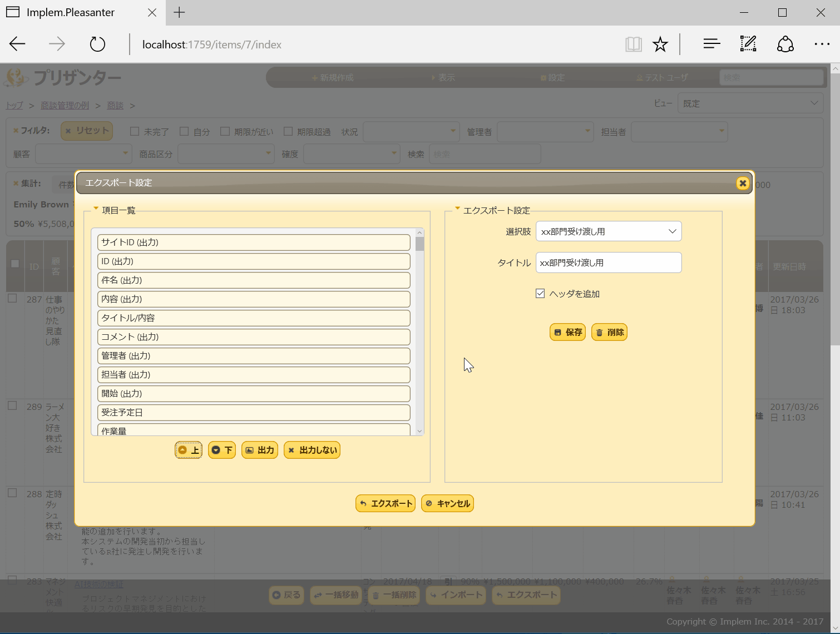Move selected item down with 下 button
The height and width of the screenshot is (634, 840).
[222, 450]
